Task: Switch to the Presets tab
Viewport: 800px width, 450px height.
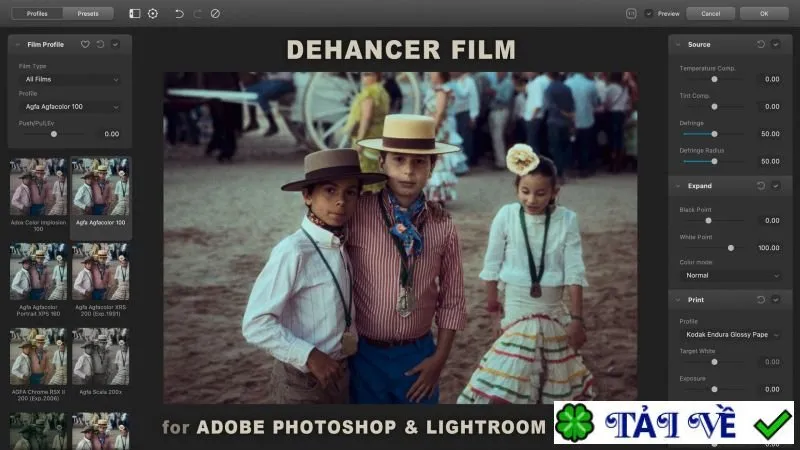Action: [88, 14]
